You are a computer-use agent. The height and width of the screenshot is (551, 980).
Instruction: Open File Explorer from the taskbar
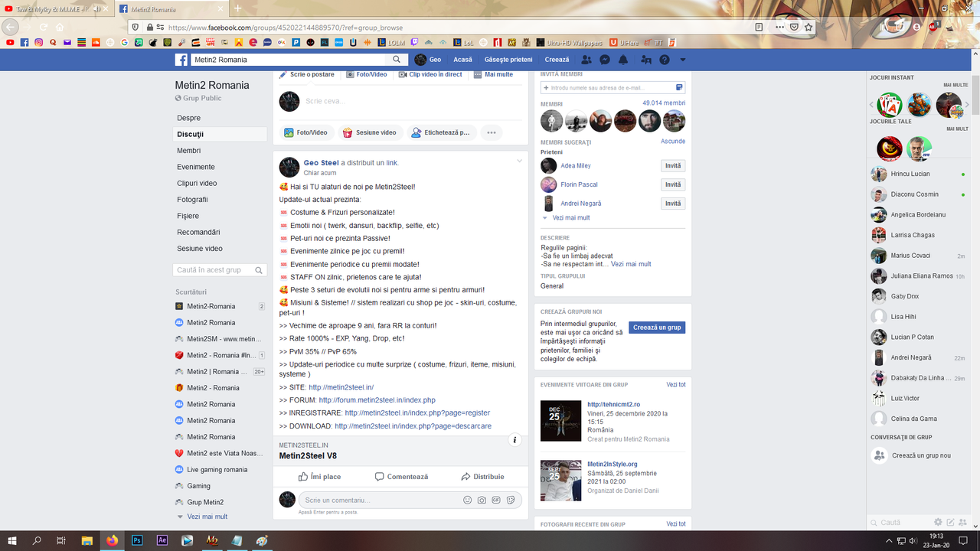(87, 540)
